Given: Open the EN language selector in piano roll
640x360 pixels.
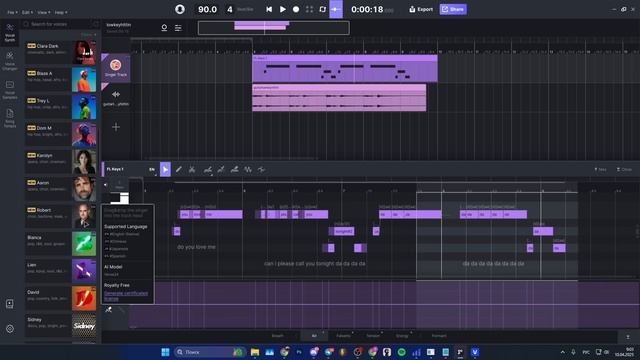Looking at the screenshot, I should (152, 169).
